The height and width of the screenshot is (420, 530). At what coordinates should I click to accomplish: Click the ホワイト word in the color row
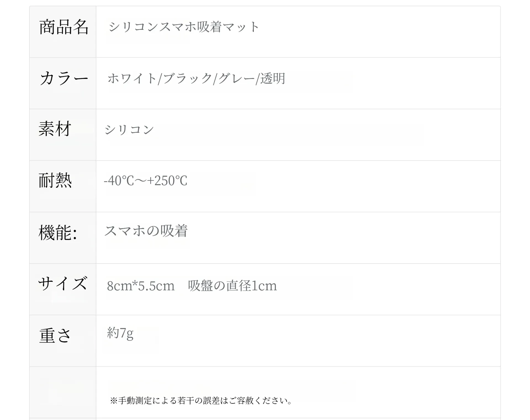[x=132, y=78]
